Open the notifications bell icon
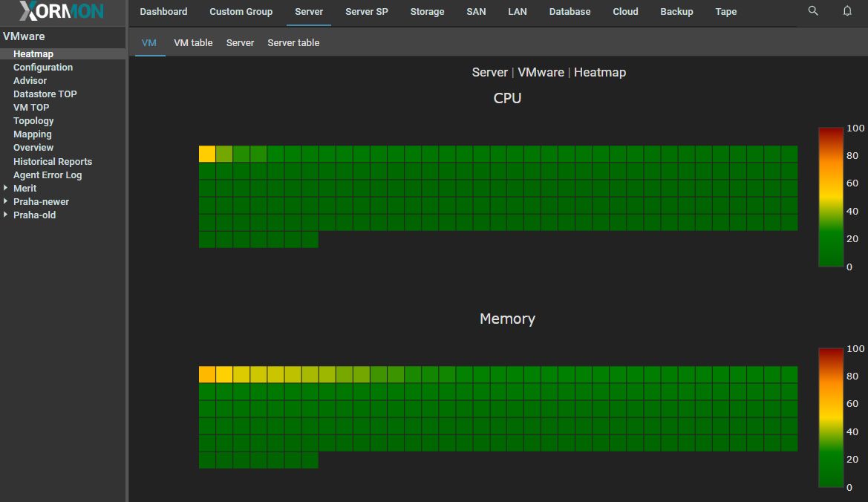 tap(847, 11)
